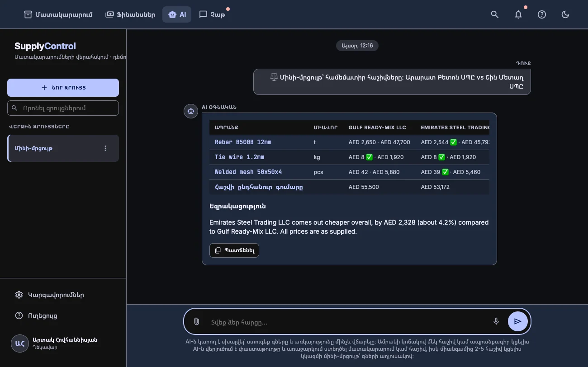Copy the response with Պատճենել
This screenshot has width=588, height=367.
pos(234,250)
